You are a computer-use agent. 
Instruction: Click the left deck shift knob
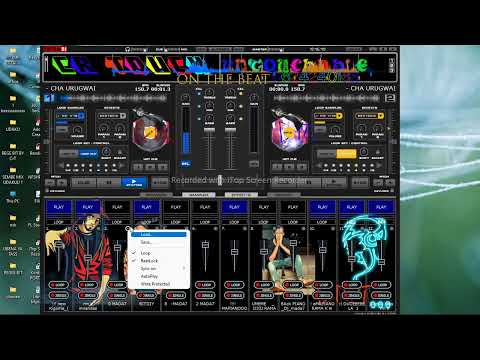click(106, 152)
